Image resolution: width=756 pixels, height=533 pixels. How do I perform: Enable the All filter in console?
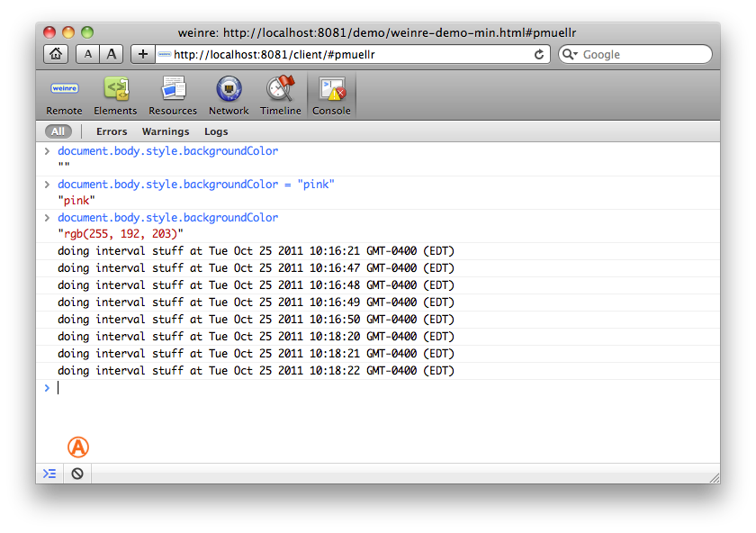tap(58, 131)
